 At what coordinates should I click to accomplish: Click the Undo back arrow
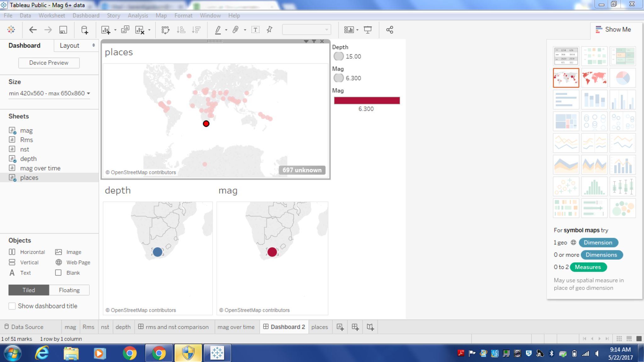(x=33, y=30)
